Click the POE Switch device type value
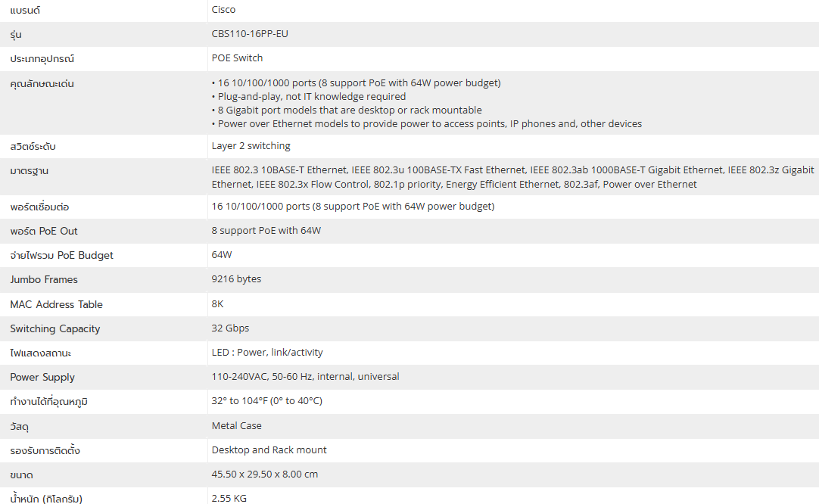The image size is (819, 504). coord(237,58)
